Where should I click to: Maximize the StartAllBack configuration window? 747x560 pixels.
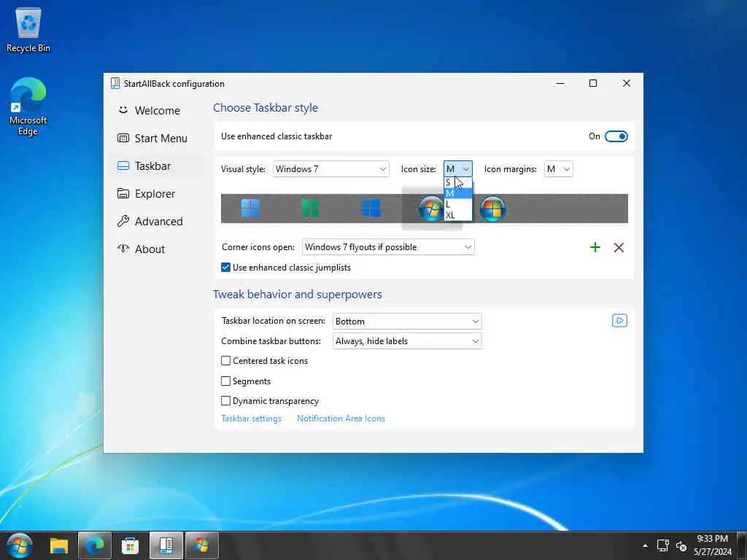[x=593, y=83]
